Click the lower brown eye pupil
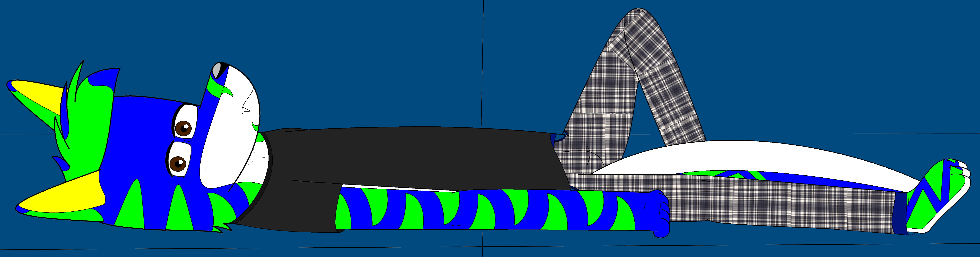 click(178, 164)
